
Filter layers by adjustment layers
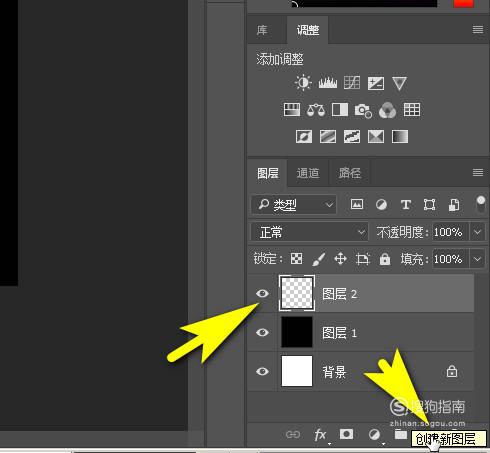(x=381, y=204)
